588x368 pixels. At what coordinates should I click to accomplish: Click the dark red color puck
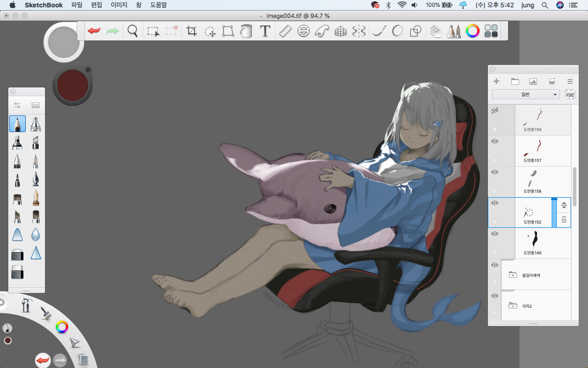73,86
